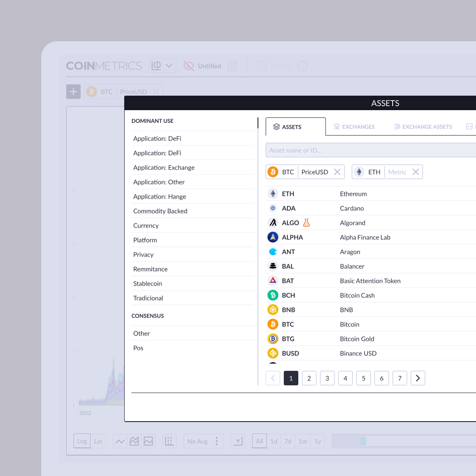This screenshot has width=476, height=476.
Task: Select filled area chart style icon
Action: (x=148, y=441)
